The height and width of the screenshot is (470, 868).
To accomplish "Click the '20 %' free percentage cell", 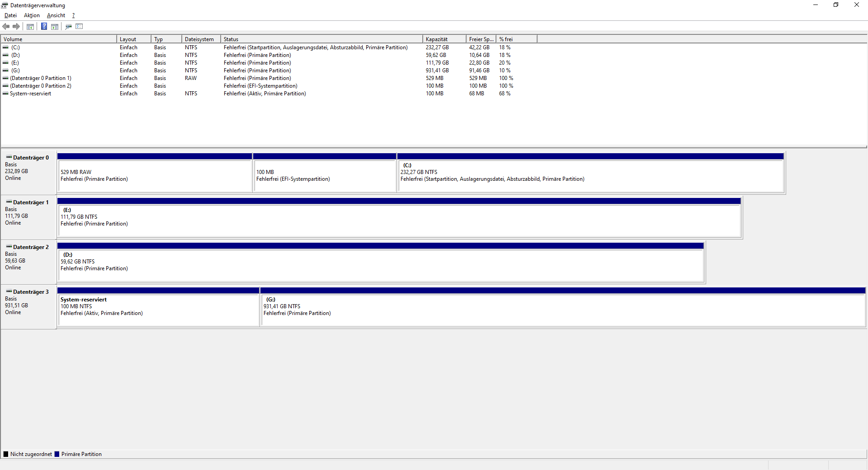I will [505, 63].
